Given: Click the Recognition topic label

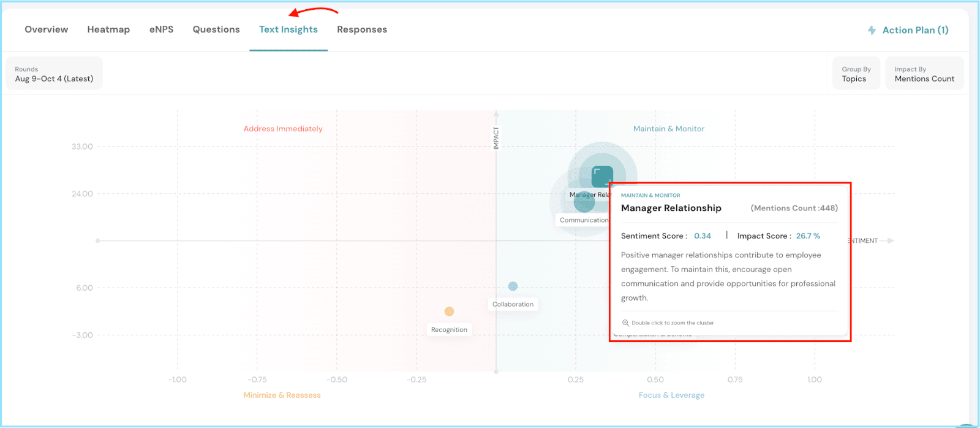Looking at the screenshot, I should [449, 330].
